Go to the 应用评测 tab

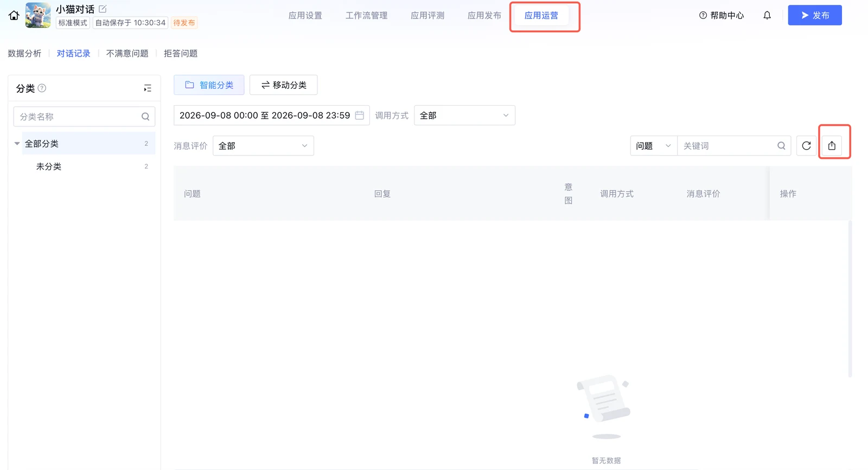tap(427, 15)
